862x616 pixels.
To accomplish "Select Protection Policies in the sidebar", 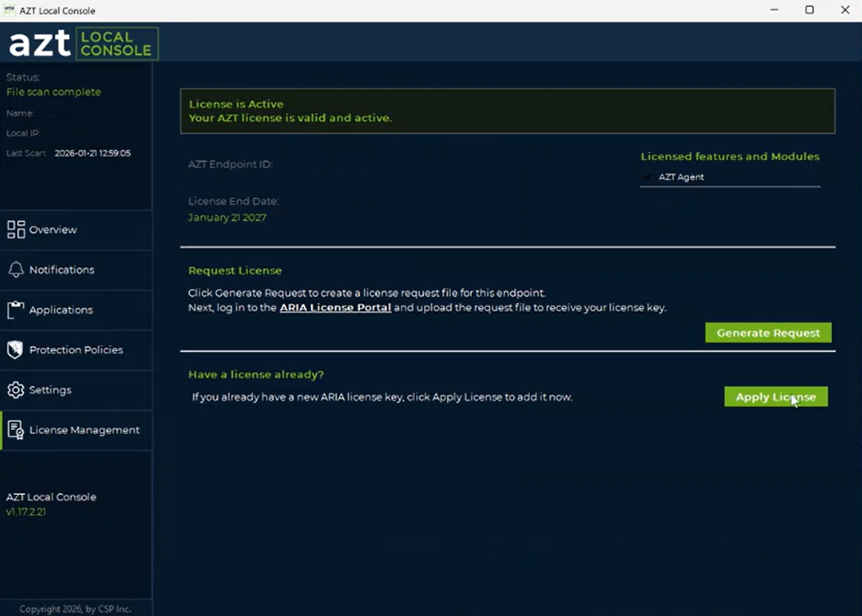I will click(76, 350).
